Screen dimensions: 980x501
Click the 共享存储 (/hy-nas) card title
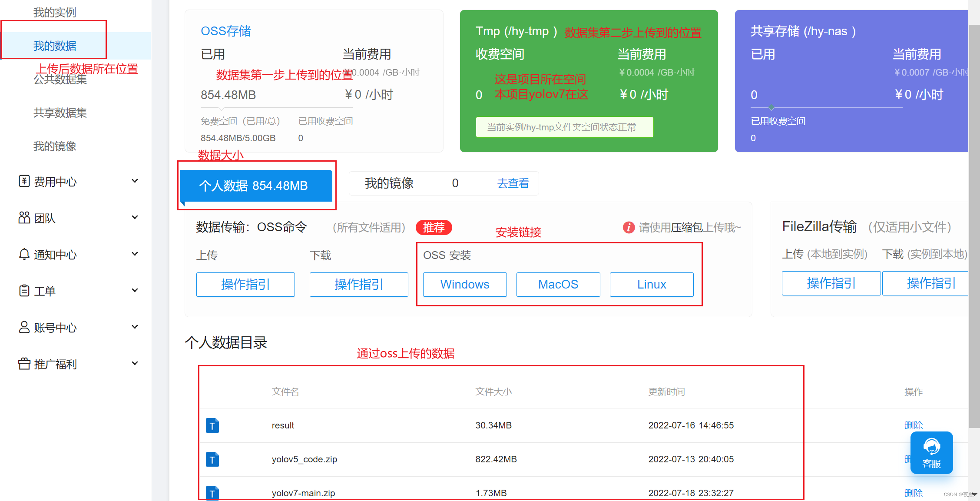(x=803, y=31)
